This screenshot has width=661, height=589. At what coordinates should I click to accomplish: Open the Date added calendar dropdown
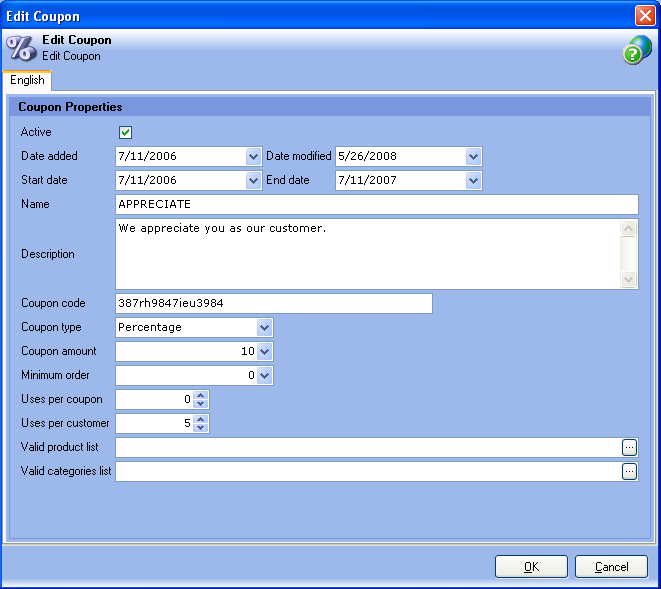coord(253,156)
